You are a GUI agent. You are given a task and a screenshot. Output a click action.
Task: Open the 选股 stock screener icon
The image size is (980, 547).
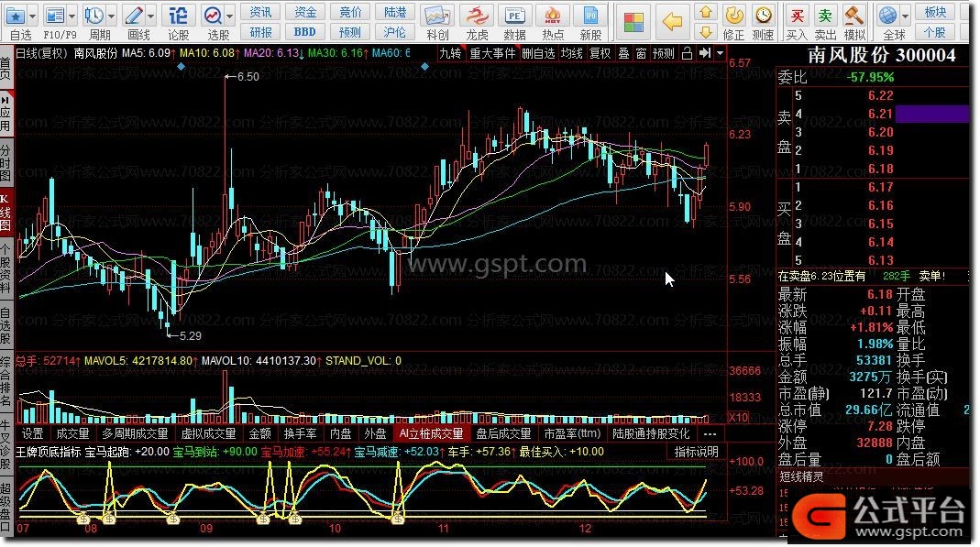click(213, 15)
